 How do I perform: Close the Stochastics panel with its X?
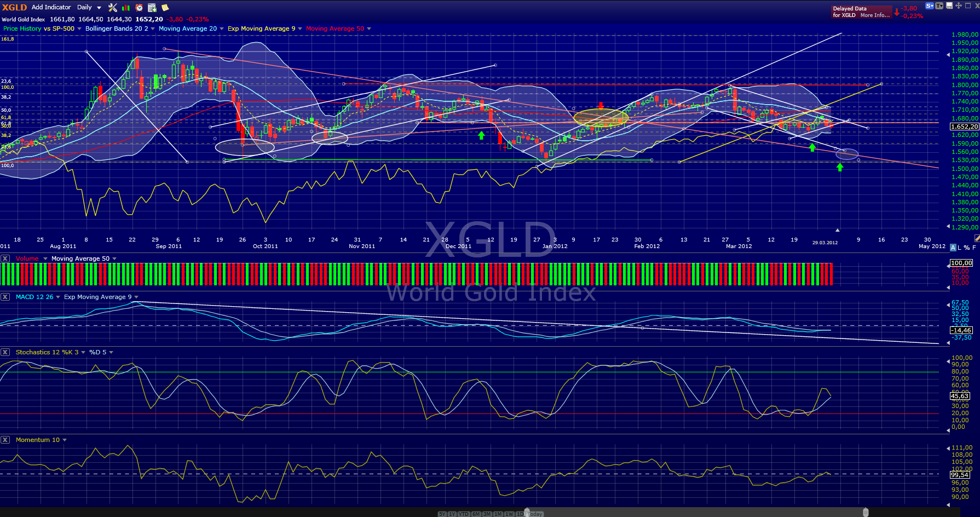5,352
